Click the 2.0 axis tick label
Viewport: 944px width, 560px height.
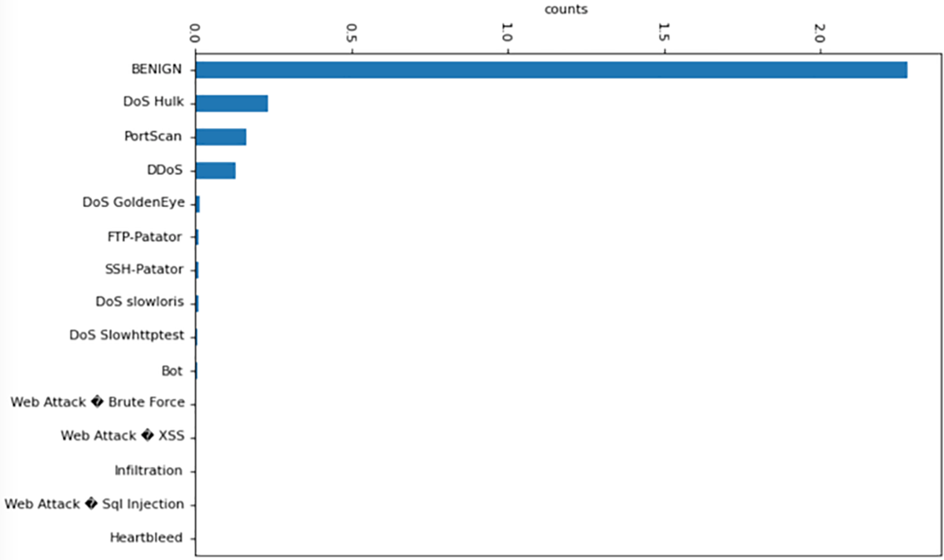[819, 32]
